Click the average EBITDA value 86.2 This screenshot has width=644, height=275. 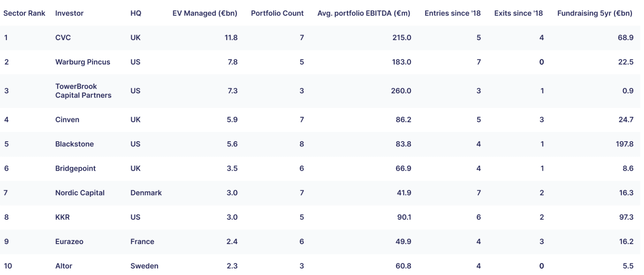tap(404, 120)
